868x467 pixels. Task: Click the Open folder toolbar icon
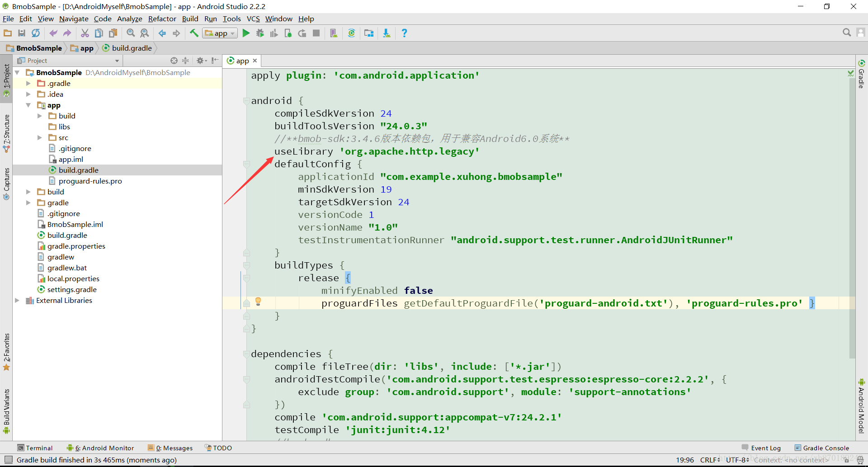coord(8,33)
